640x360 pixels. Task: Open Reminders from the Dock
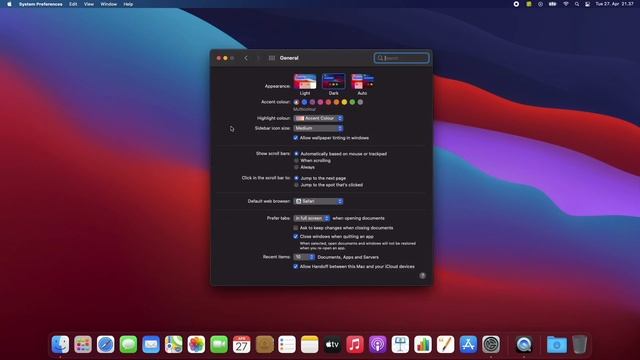[x=287, y=344]
